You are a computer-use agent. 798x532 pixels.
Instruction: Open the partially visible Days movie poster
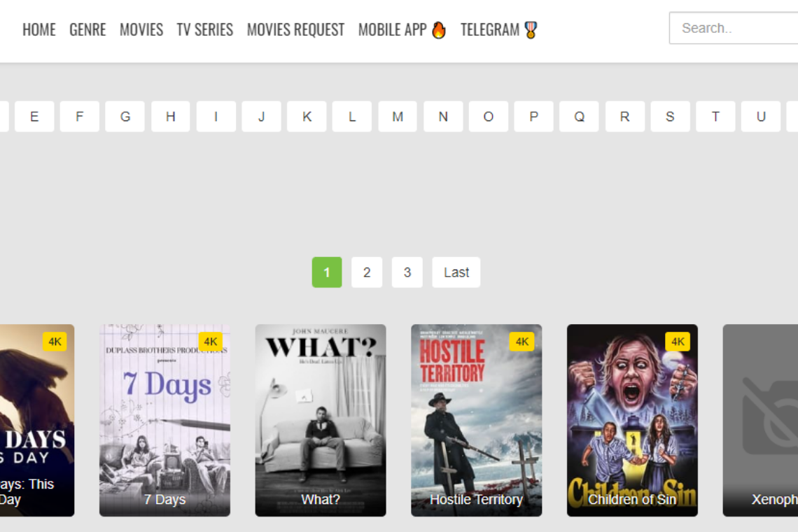pyautogui.click(x=37, y=421)
